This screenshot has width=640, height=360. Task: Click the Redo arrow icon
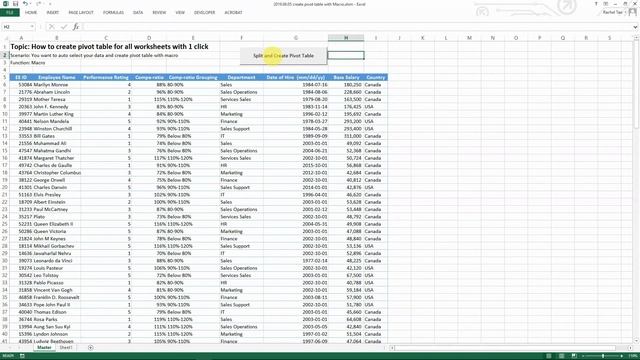pyautogui.click(x=39, y=4)
